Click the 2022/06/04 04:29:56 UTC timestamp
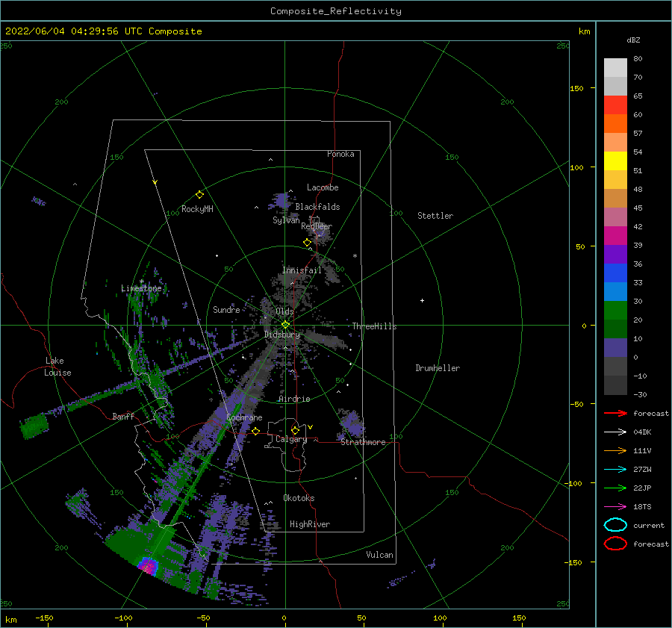Viewport: 672px width, 628px height. click(74, 31)
